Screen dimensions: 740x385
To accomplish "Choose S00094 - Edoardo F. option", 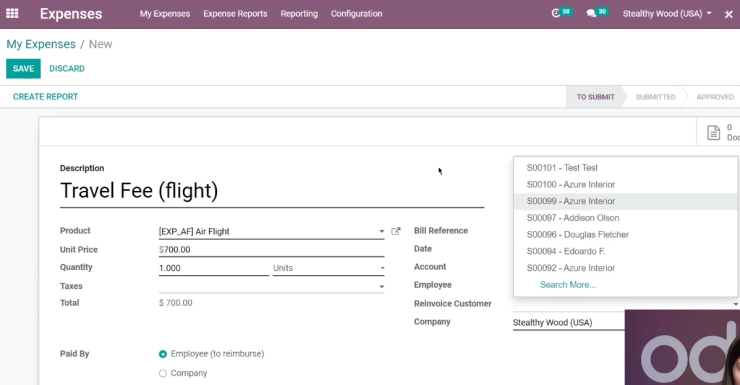I will (x=626, y=251).
